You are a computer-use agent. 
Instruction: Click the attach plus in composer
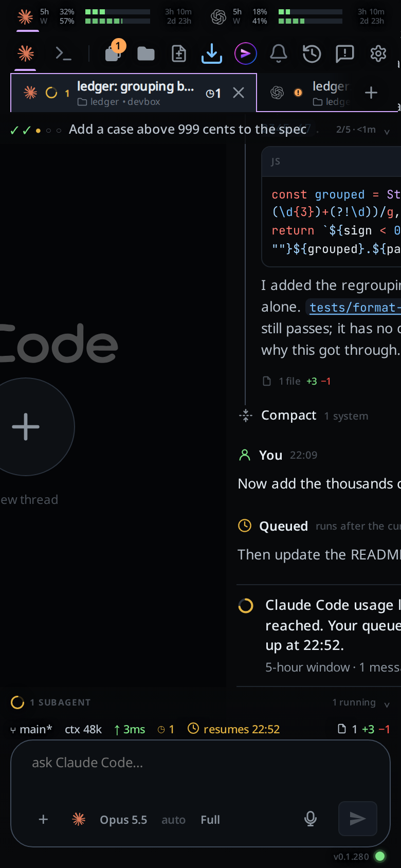coord(44,819)
